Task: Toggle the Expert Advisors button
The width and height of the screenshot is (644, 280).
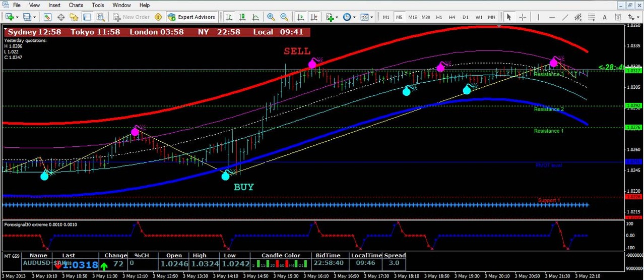Action: (x=191, y=17)
